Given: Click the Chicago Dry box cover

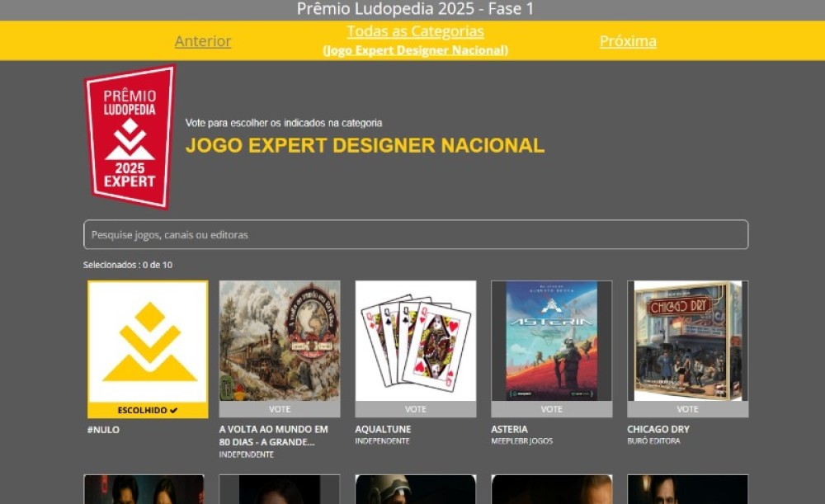Looking at the screenshot, I should (x=687, y=341).
